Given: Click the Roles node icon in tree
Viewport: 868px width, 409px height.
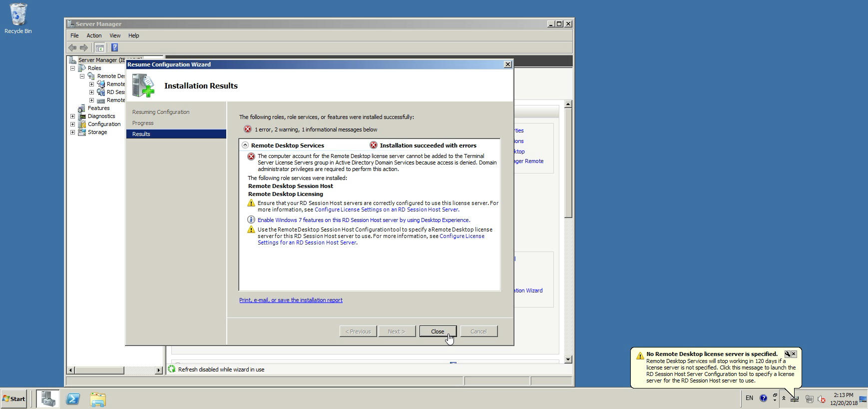Looking at the screenshot, I should point(82,68).
